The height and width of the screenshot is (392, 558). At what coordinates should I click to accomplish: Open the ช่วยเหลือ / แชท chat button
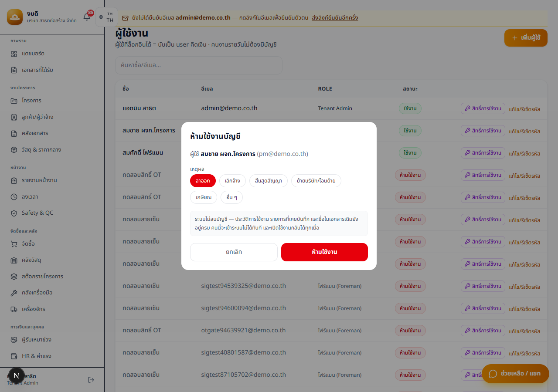coord(515,374)
